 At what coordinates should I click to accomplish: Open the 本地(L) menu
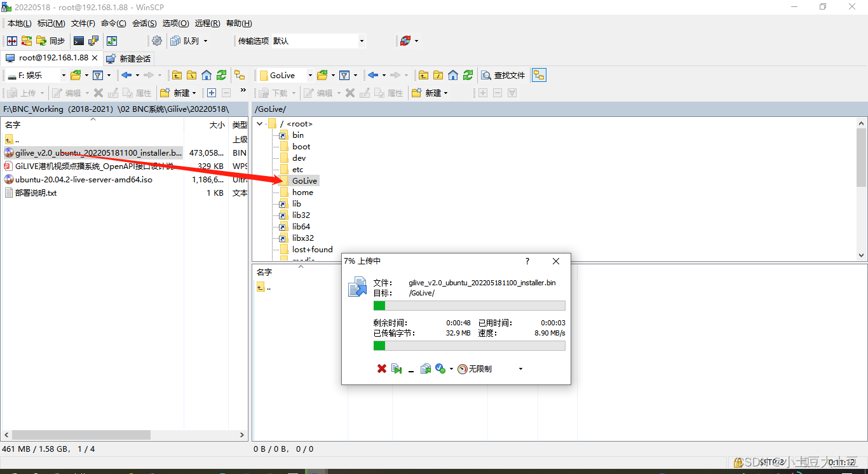20,24
